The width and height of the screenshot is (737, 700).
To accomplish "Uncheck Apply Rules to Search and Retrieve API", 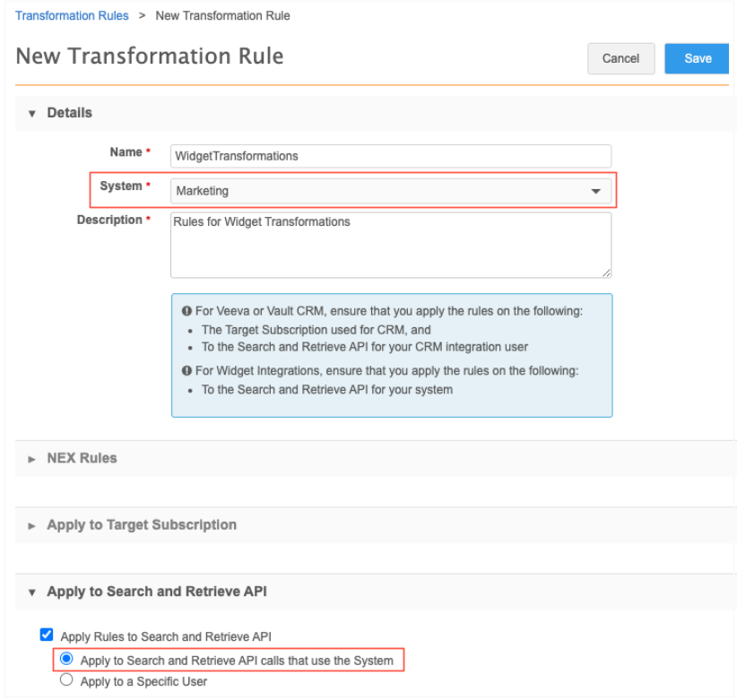I will coord(47,635).
